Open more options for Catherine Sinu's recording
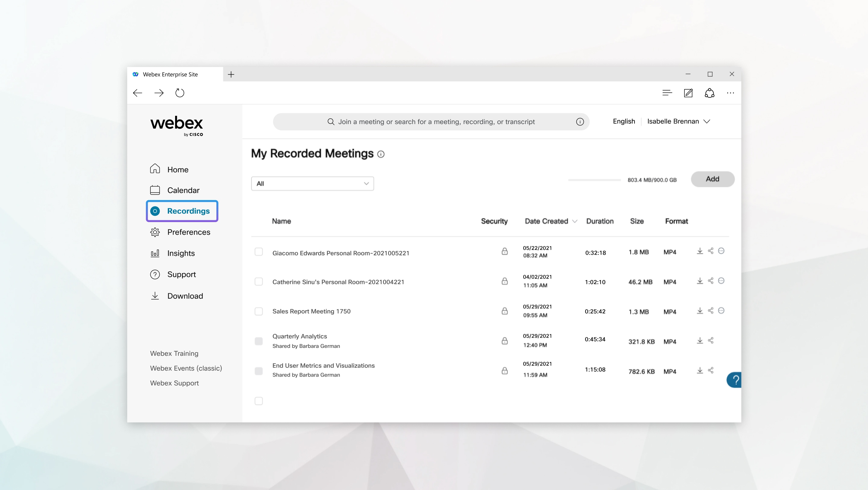Image resolution: width=868 pixels, height=490 pixels. tap(722, 280)
